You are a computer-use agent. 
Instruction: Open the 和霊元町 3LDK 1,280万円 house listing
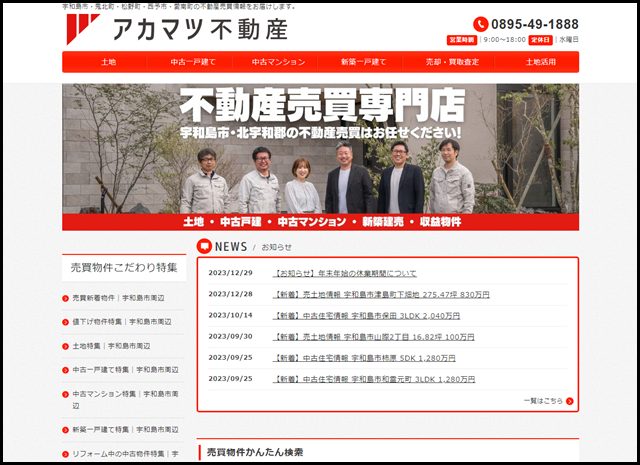click(374, 379)
